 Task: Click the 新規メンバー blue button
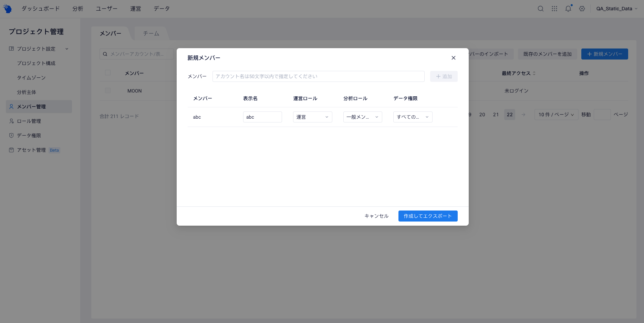[x=605, y=54]
